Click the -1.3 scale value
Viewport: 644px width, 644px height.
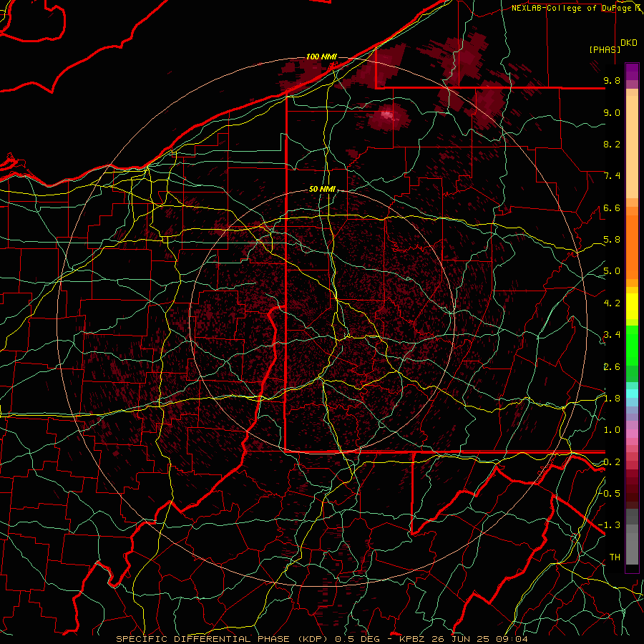(x=610, y=525)
